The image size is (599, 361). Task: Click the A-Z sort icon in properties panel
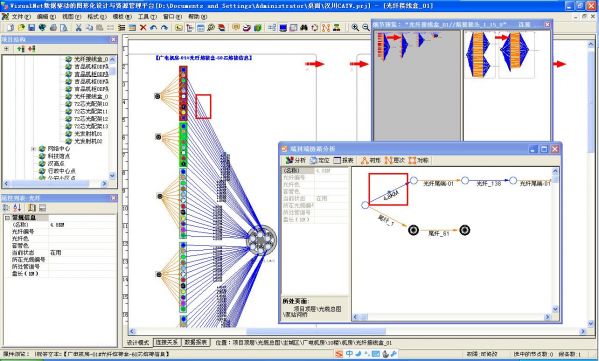tap(17, 207)
